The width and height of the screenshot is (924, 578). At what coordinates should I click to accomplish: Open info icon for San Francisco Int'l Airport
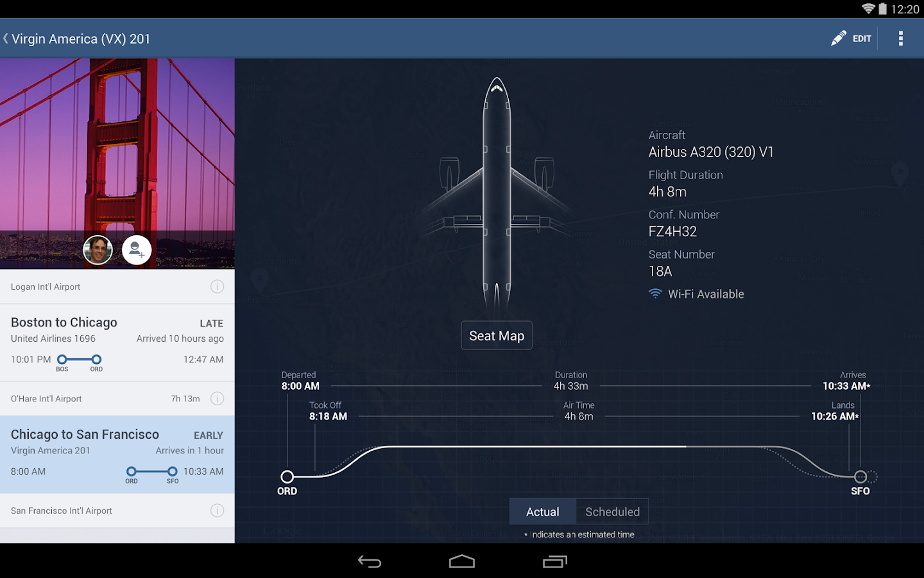click(218, 511)
